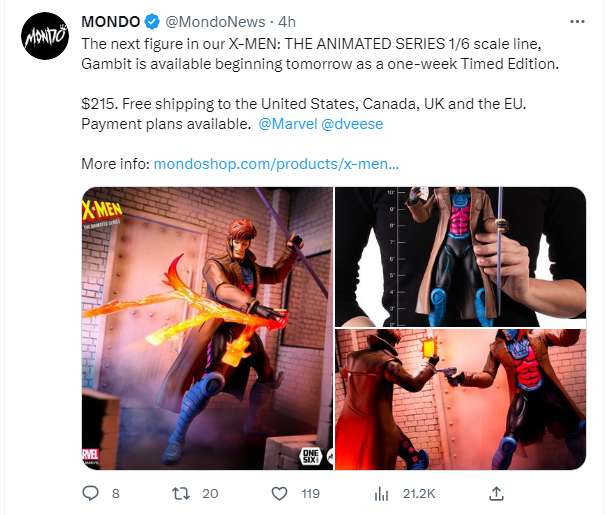Share the tweet via upload icon
605x515 pixels.
(496, 493)
